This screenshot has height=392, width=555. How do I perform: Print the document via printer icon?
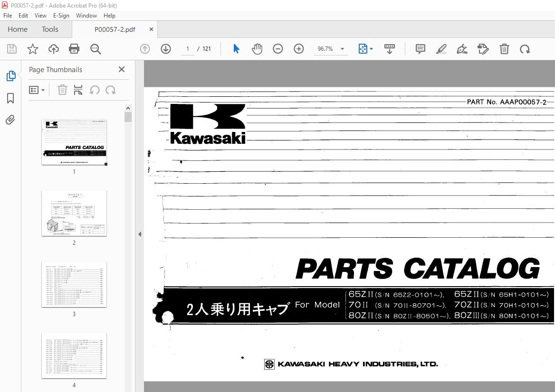(x=74, y=49)
